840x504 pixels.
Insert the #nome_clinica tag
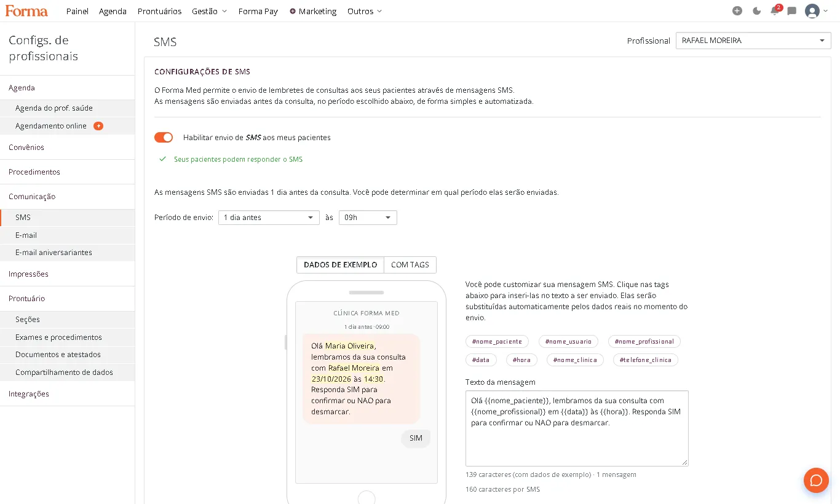point(575,360)
